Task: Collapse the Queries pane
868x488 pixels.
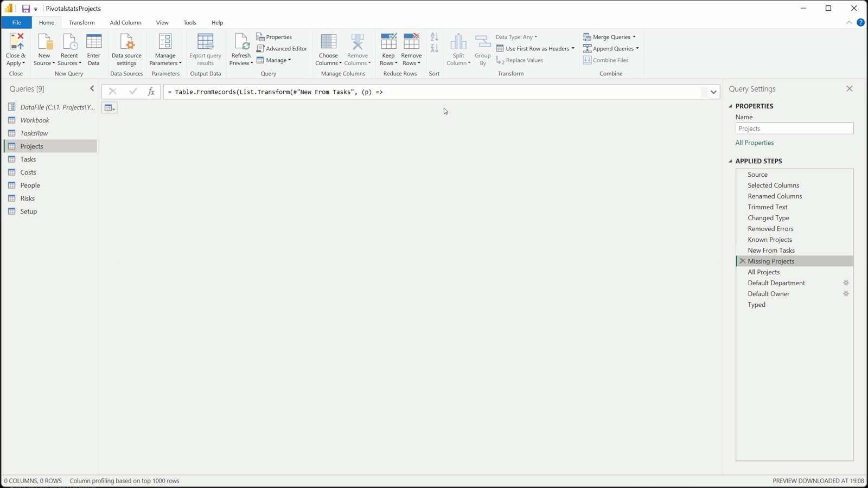Action: pos(92,88)
